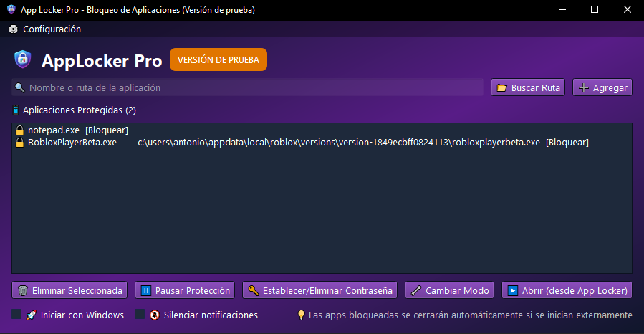Click the pause icon on Pausar Protección

click(x=146, y=291)
